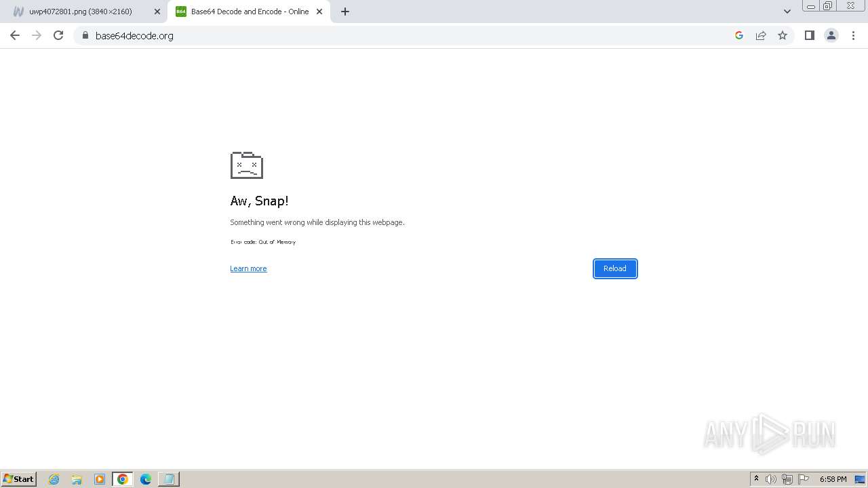This screenshot has width=868, height=488.
Task: Click the Aw, Snap! heading
Action: 260,201
